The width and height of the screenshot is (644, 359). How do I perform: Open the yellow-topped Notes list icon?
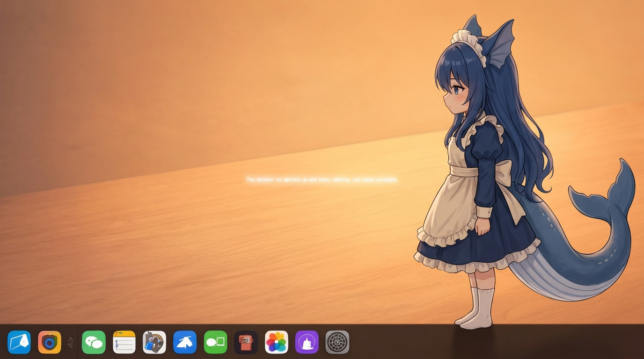point(124,342)
